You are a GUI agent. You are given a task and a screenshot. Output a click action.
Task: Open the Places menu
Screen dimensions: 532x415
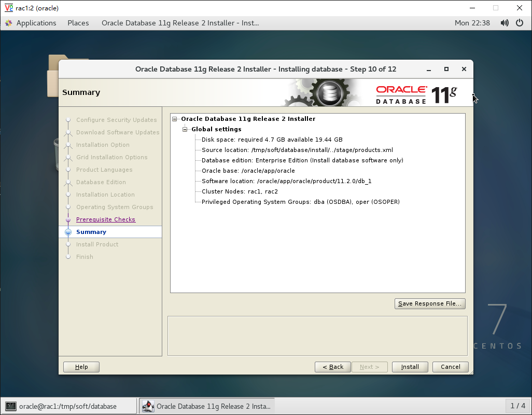(78, 23)
